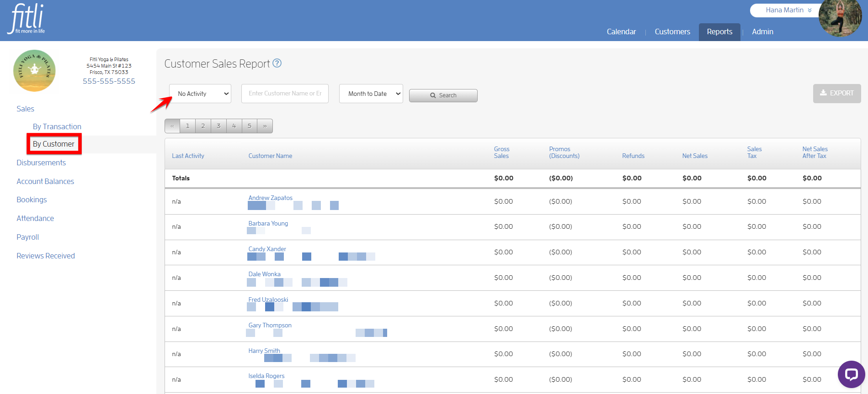
Task: Open customer Andrew Zapatos
Action: coord(270,198)
